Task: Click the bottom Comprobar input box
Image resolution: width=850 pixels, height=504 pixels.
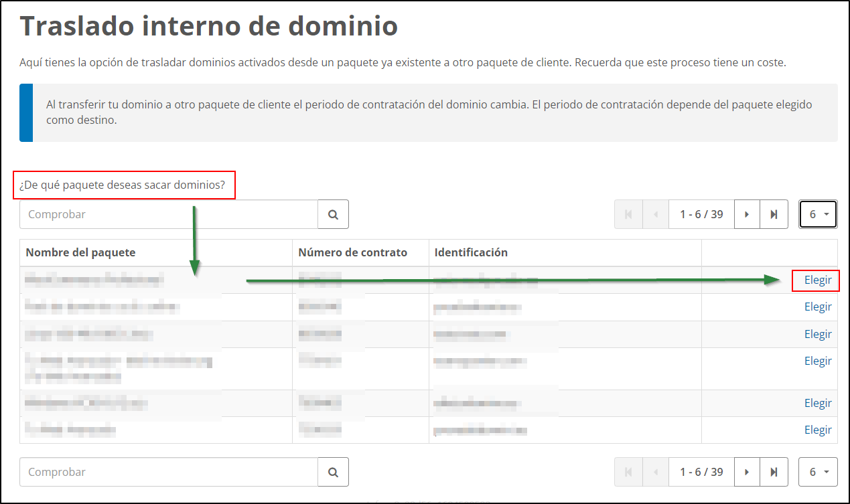Action: 167,471
